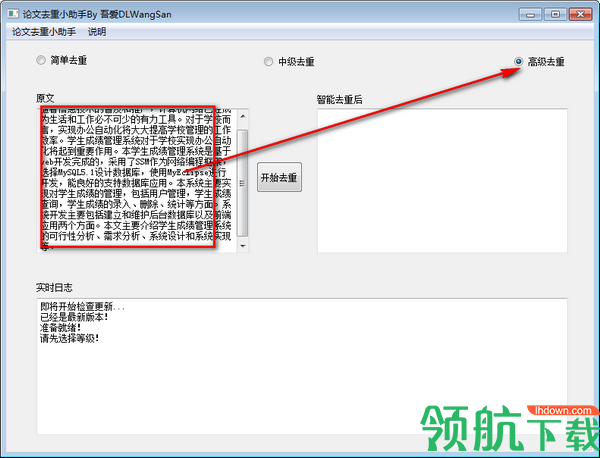Viewport: 600px width, 458px height.
Task: Click the 原文 label
Action: click(x=45, y=98)
